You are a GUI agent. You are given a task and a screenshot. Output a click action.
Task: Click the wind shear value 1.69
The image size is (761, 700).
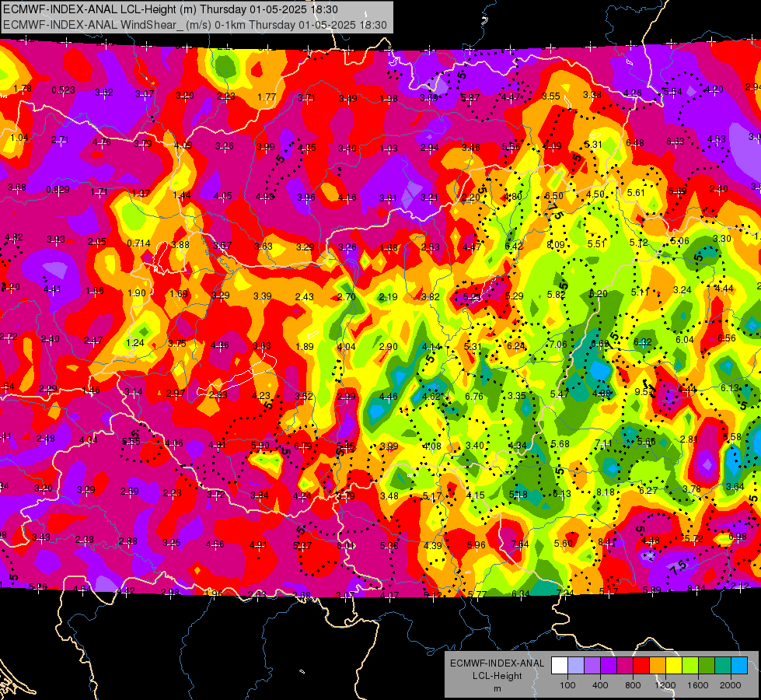coord(179,293)
